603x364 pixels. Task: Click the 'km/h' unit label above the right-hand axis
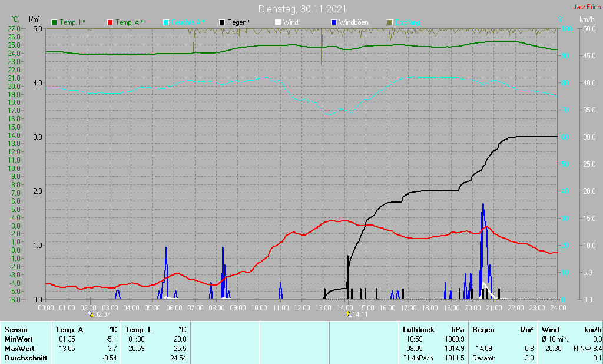pyautogui.click(x=587, y=19)
